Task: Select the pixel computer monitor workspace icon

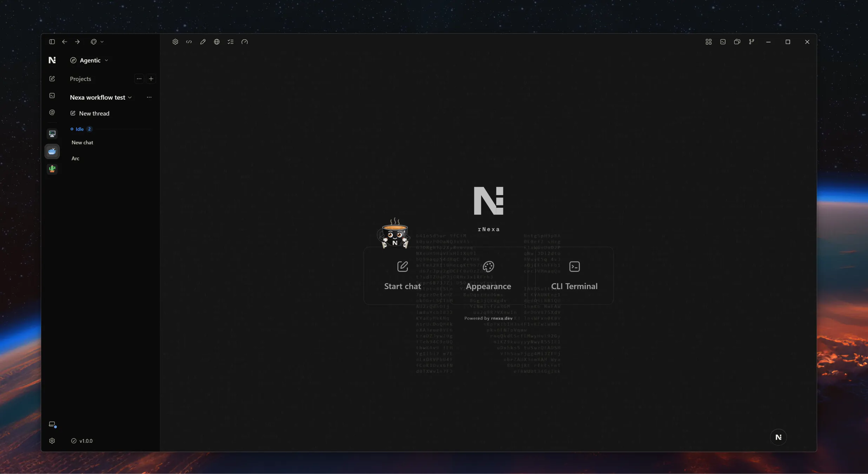Action: tap(52, 134)
